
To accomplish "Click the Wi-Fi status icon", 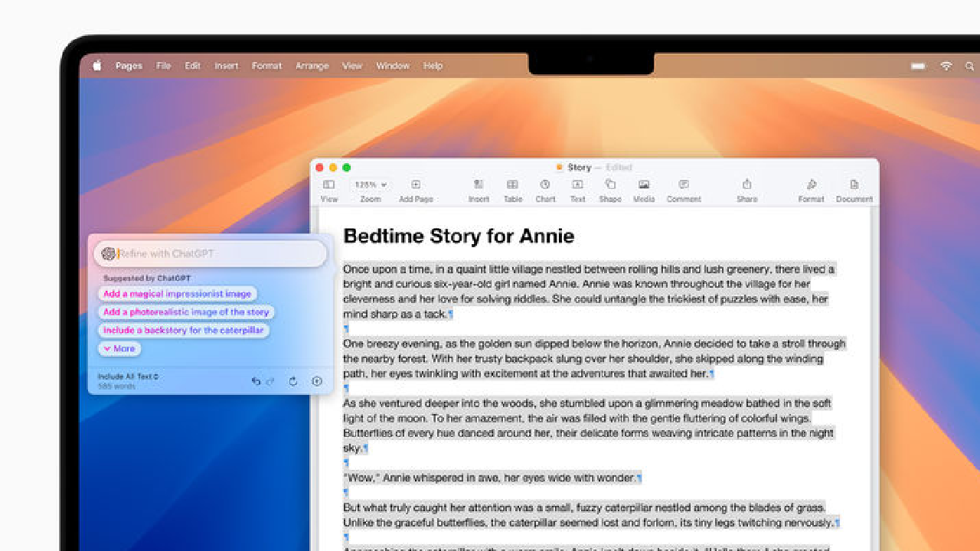I will tap(946, 67).
